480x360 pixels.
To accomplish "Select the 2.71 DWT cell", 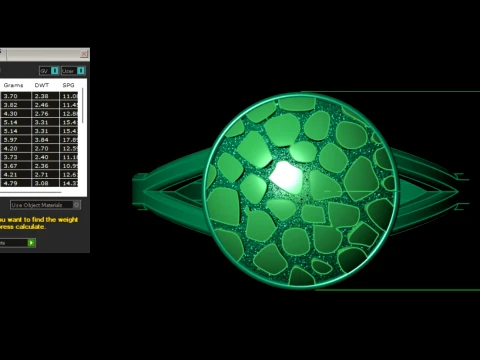I will click(45, 174).
